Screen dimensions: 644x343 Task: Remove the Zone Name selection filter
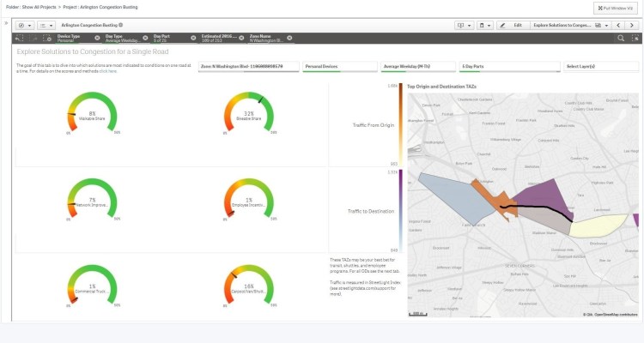(x=289, y=39)
